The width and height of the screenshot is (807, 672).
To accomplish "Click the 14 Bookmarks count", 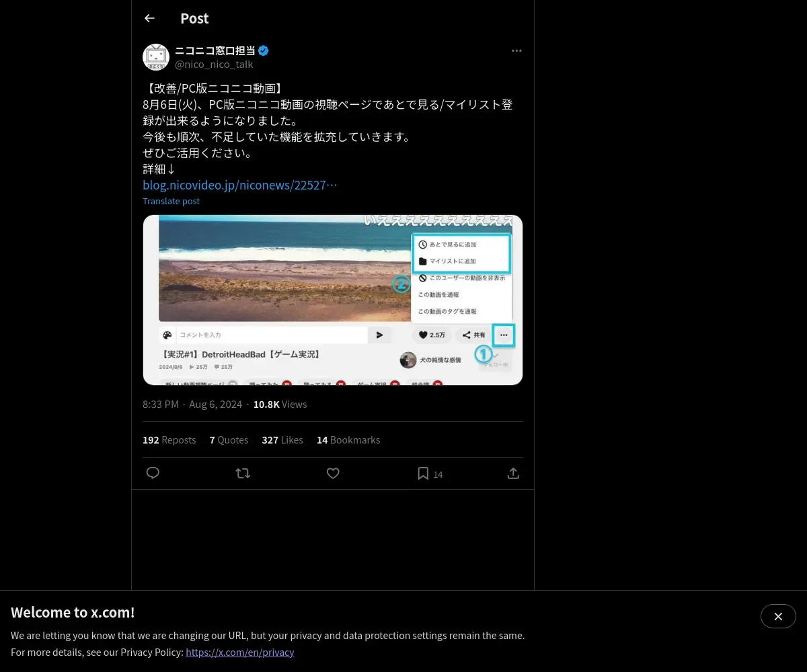I will tap(348, 439).
